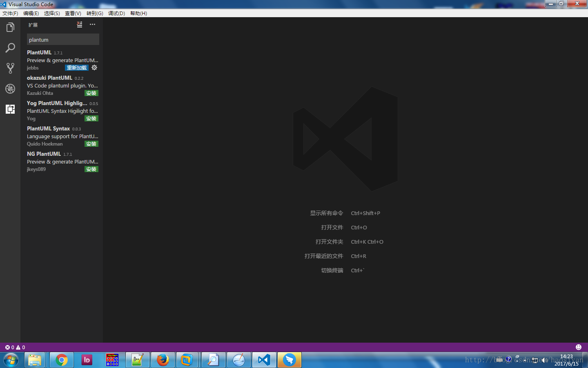Launch Firefox from the taskbar
The height and width of the screenshot is (368, 588).
pos(163,360)
